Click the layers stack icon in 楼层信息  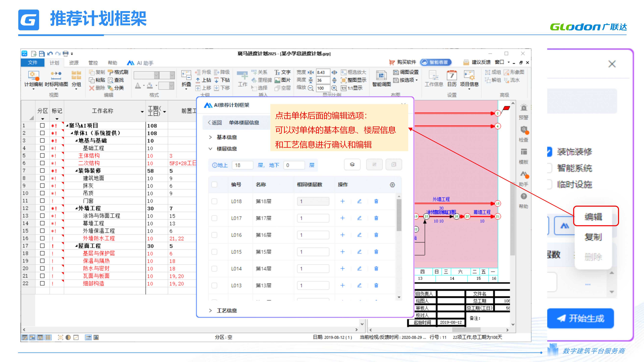(352, 165)
